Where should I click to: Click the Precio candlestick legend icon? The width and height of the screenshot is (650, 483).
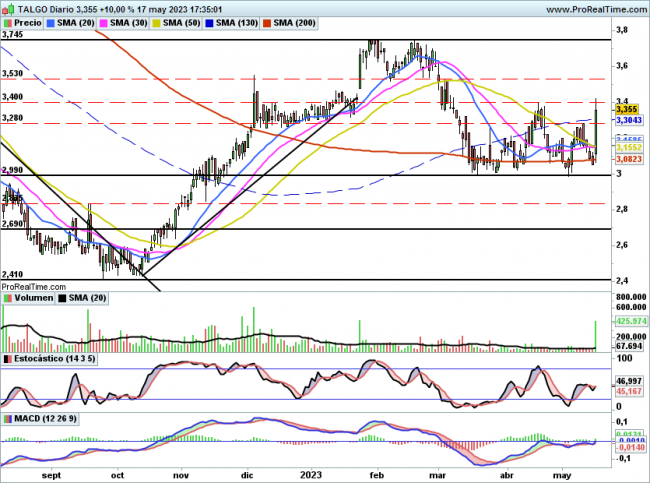8,22
